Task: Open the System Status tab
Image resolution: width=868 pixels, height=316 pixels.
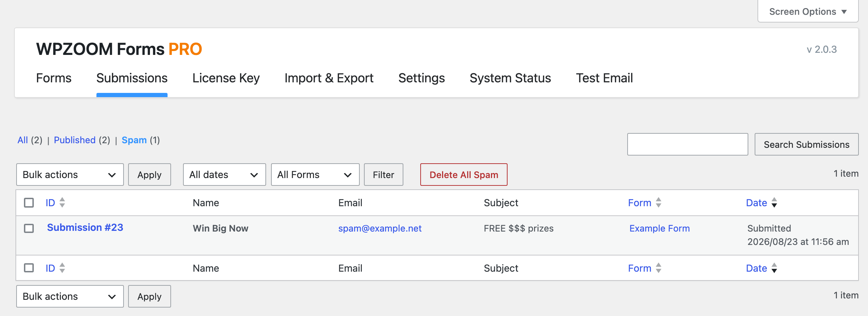Action: pyautogui.click(x=510, y=78)
